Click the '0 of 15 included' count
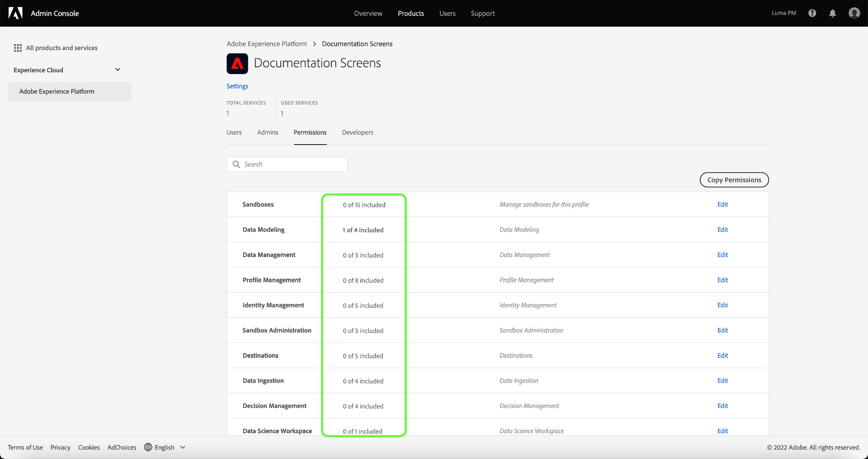This screenshot has width=868, height=459. click(x=364, y=205)
